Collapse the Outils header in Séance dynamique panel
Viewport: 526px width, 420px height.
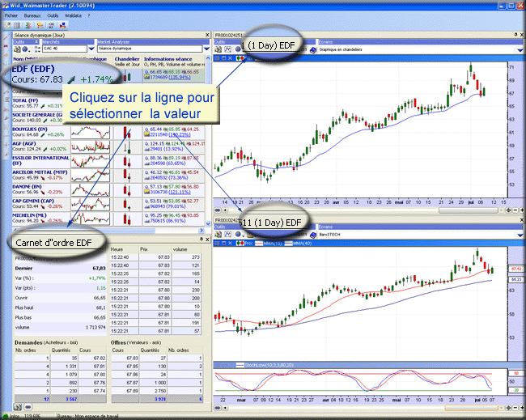click(x=36, y=42)
